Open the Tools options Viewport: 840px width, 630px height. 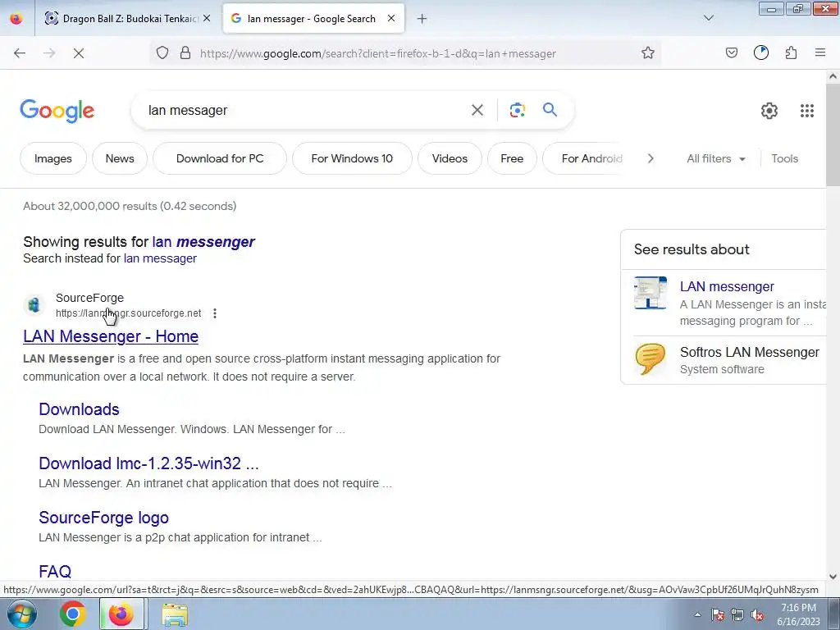[x=784, y=158]
